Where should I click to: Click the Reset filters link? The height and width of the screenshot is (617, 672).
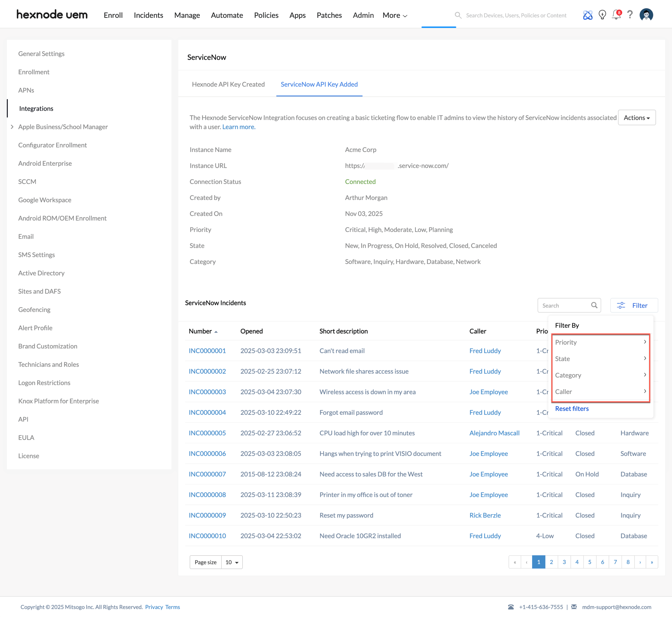point(572,408)
